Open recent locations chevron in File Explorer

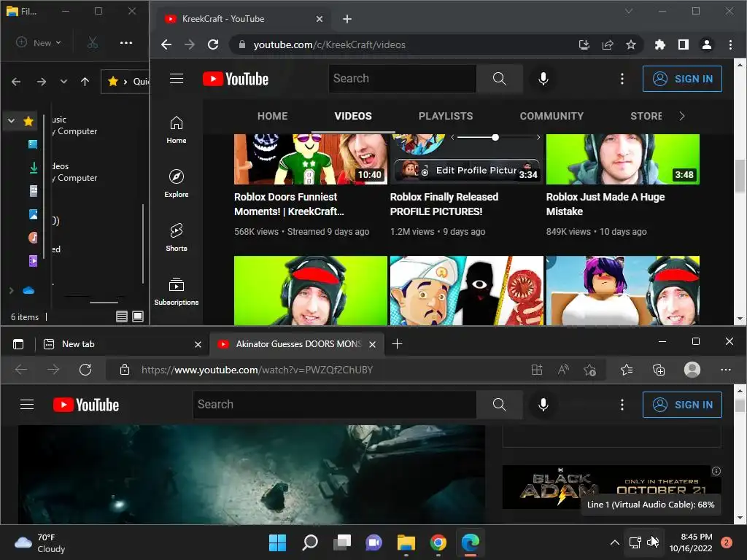(x=64, y=82)
